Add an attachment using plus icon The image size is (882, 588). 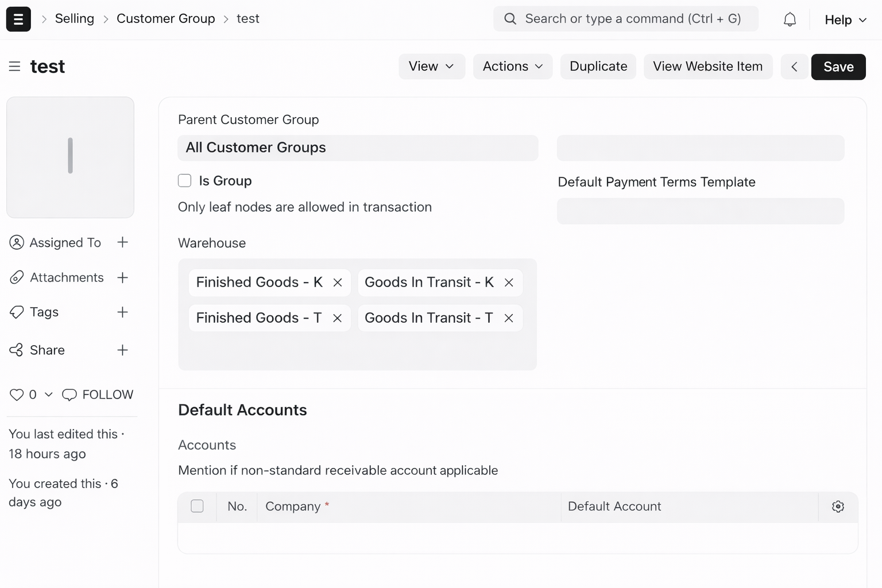point(122,277)
